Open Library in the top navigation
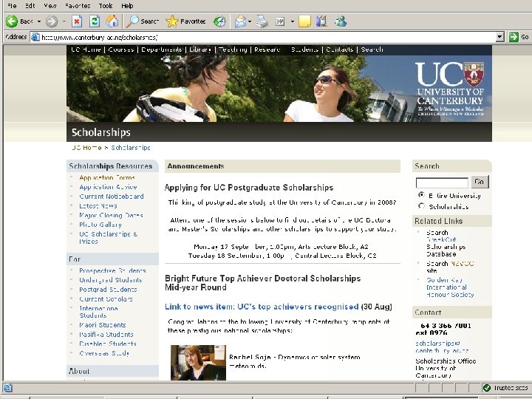This screenshot has width=532, height=399. tap(200, 50)
